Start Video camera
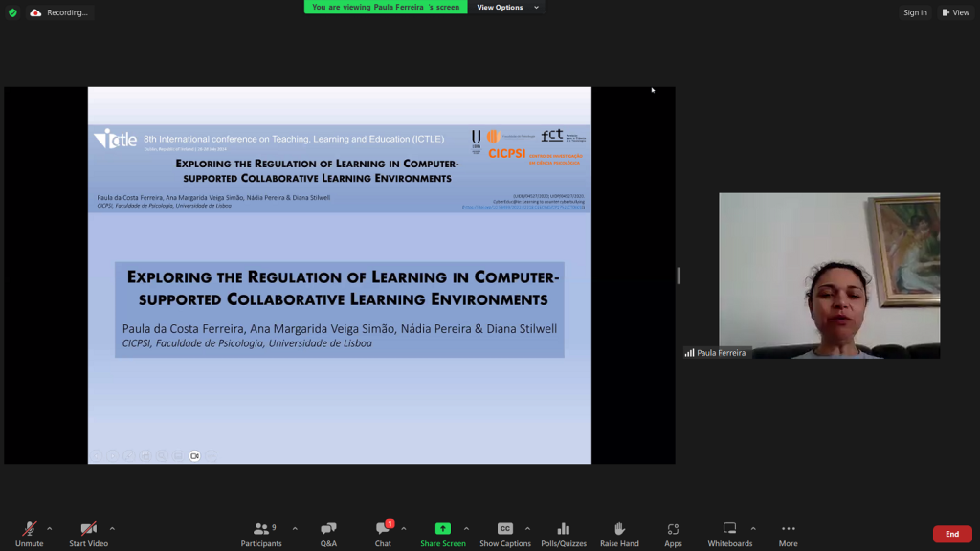 [x=88, y=533]
